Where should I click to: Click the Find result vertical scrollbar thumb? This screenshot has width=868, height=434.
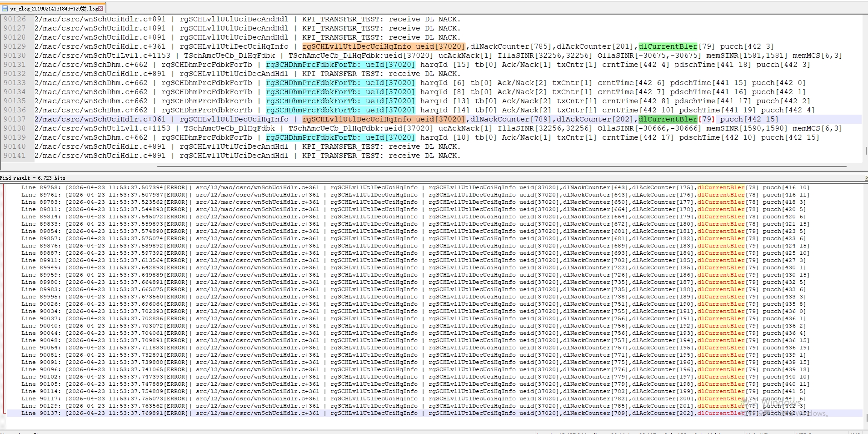pyautogui.click(x=866, y=417)
